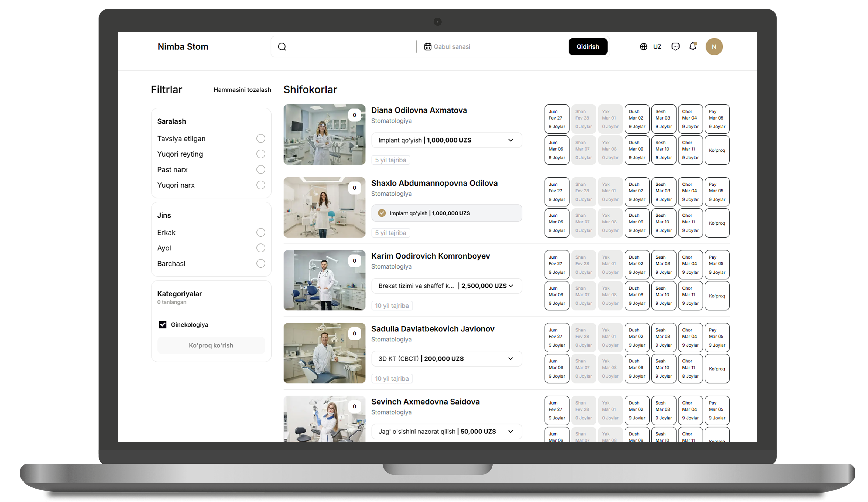Open the chat messages icon
This screenshot has width=868, height=502.
point(675,46)
